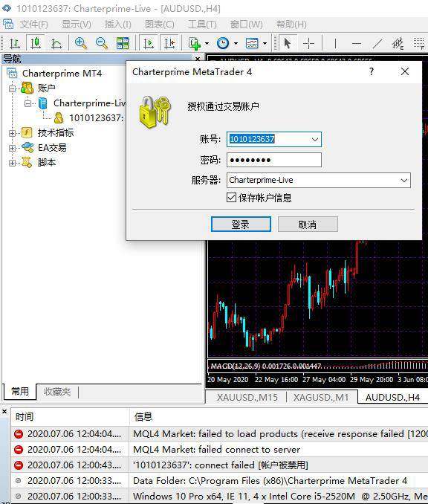Open the 账号 account dropdown arrow
This screenshot has width=428, height=504.
click(314, 140)
